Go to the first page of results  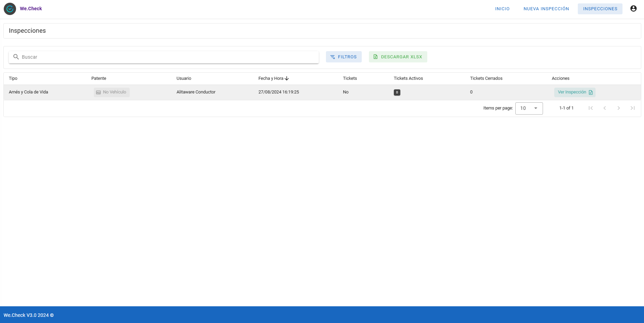point(590,108)
